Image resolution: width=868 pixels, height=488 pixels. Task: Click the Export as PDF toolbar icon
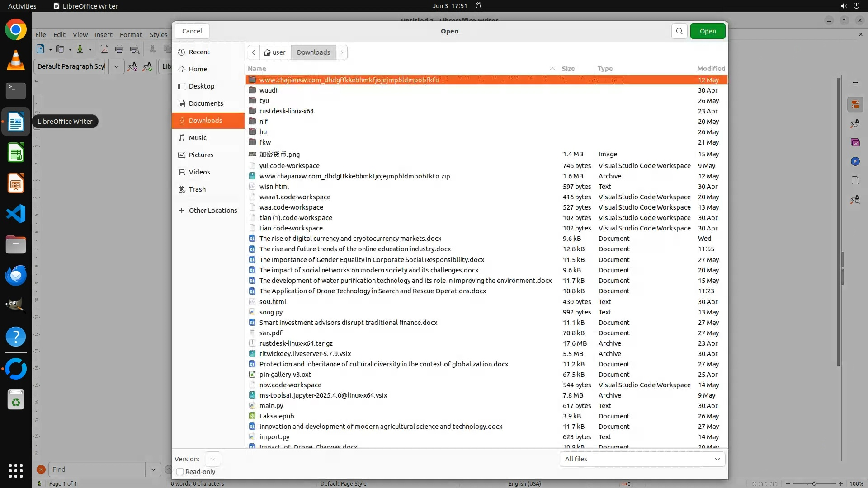click(x=104, y=49)
